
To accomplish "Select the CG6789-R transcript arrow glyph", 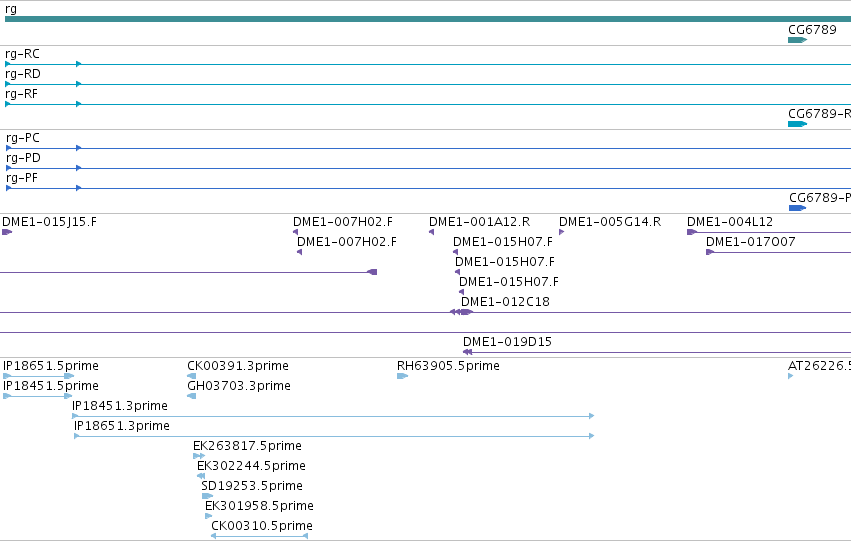I will click(797, 124).
